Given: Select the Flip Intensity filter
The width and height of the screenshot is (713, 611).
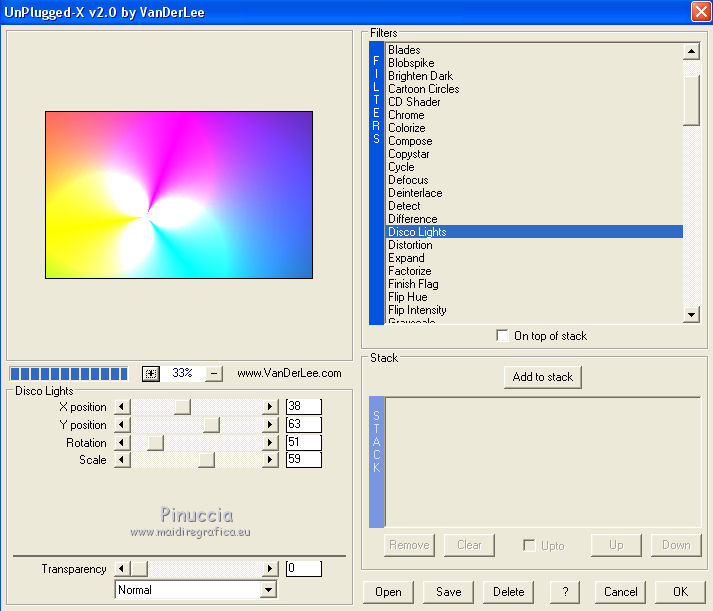Looking at the screenshot, I should [534, 310].
